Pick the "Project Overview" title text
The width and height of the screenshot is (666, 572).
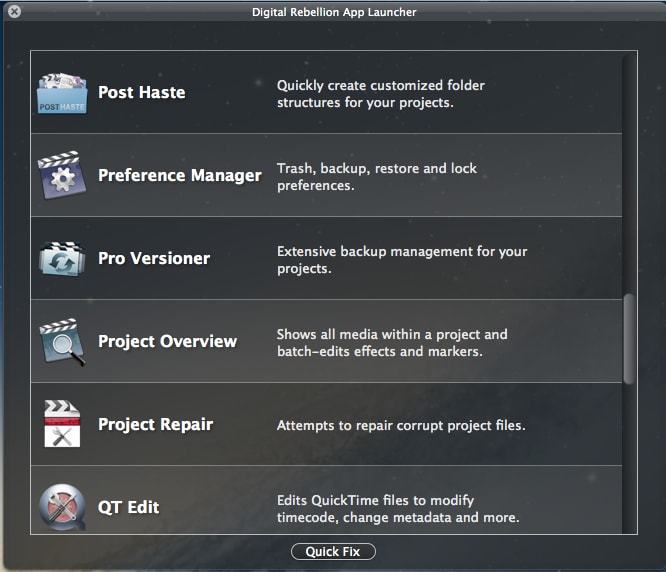pyautogui.click(x=167, y=342)
